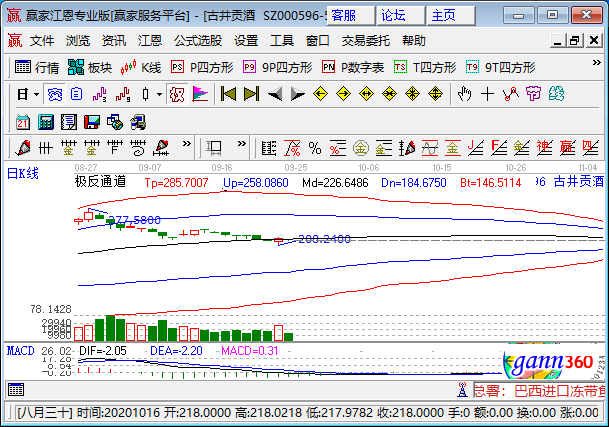Viewport: 609px width, 427px height.
Task: Open the 公式选股 menu
Action: (x=198, y=40)
